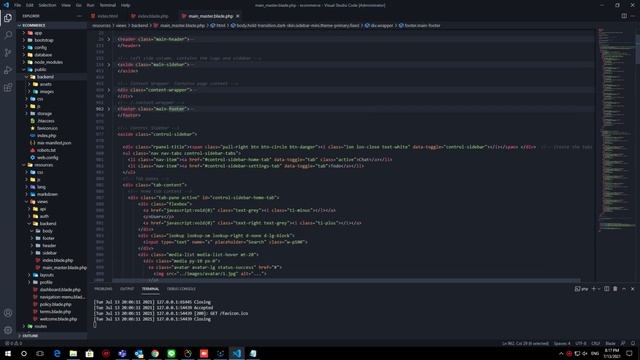Image resolution: width=640 pixels, height=360 pixels.
Task: Open the Windows Action Center icon
Action: click(x=629, y=353)
